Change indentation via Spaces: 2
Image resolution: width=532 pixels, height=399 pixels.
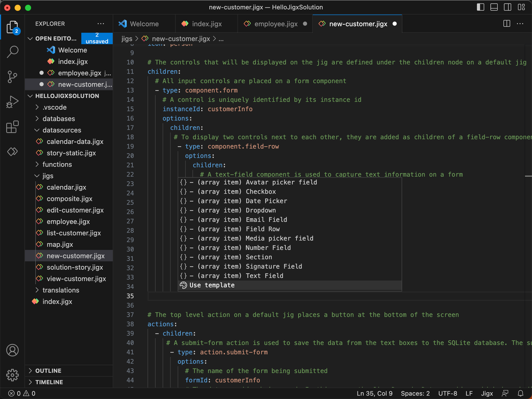click(415, 393)
